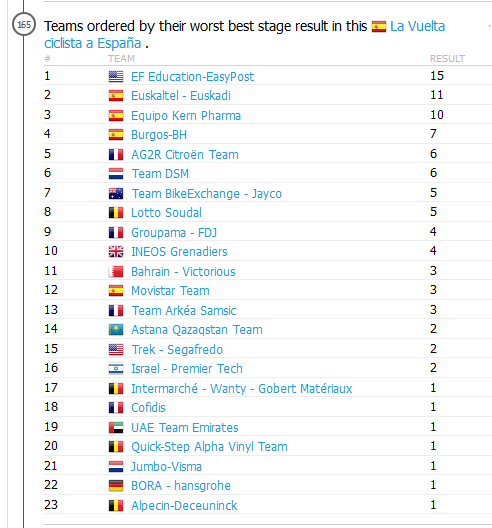Select the Quick-Step Alpha Vinyl Team link

209,447
